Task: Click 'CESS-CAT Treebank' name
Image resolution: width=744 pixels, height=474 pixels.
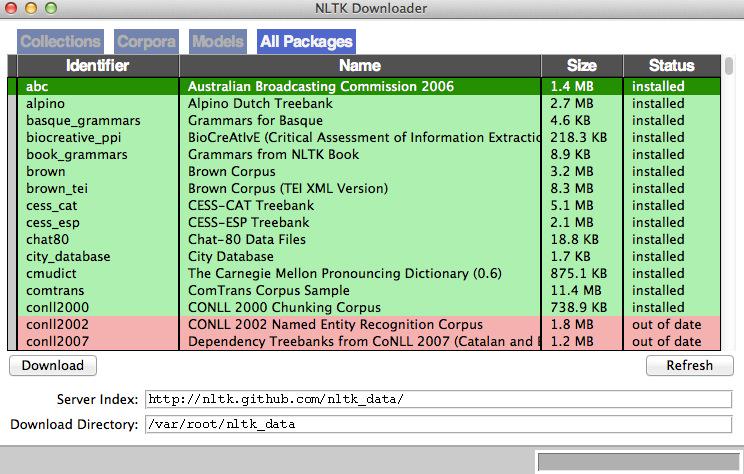Action: click(251, 205)
